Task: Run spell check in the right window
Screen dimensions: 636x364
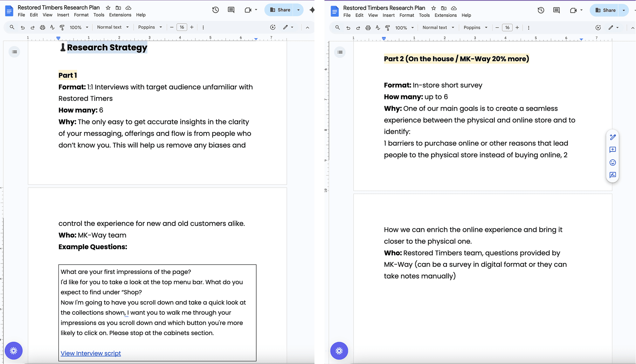Action: pyautogui.click(x=378, y=28)
